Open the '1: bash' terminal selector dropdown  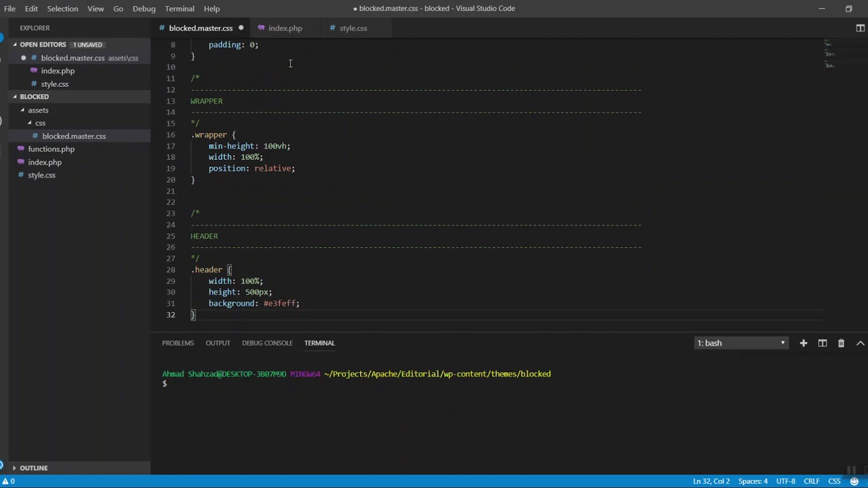point(741,343)
